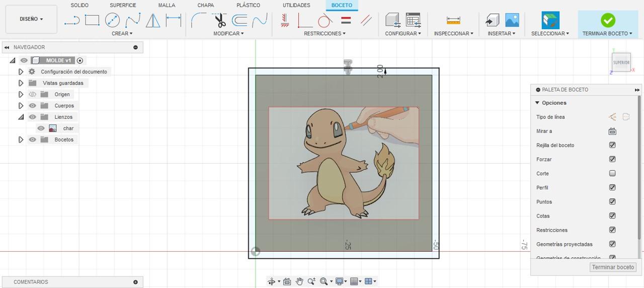
Task: Select the Measure tool under Inspeccionar
Action: (x=453, y=20)
